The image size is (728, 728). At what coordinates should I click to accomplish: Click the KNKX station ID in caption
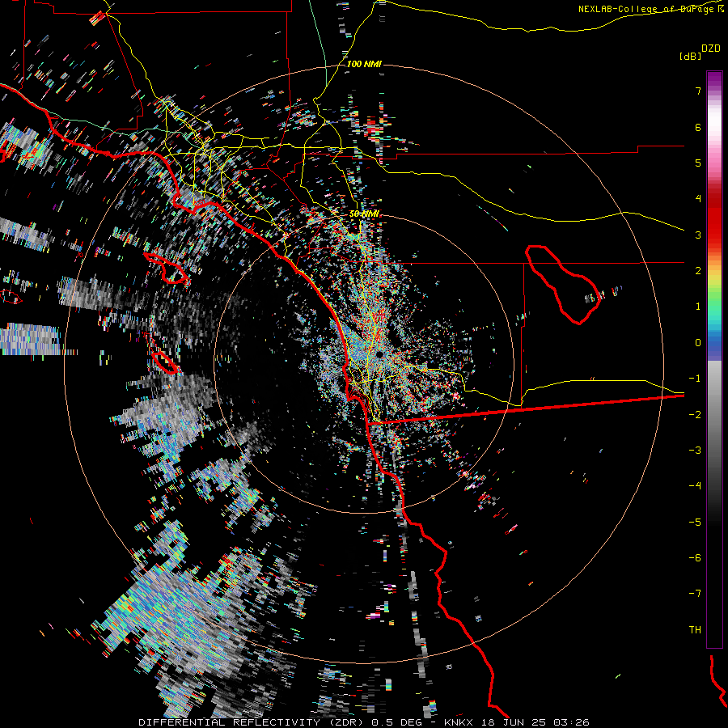pyautogui.click(x=459, y=722)
